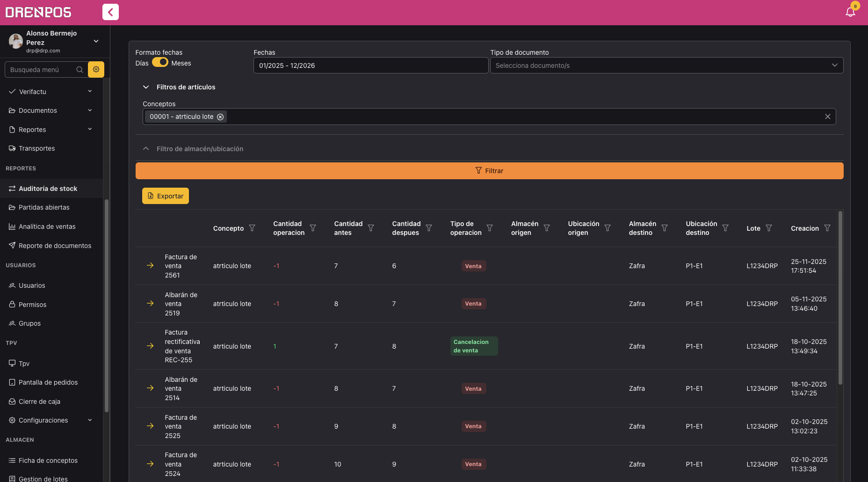Click the yellow menu settings gear

pos(96,69)
